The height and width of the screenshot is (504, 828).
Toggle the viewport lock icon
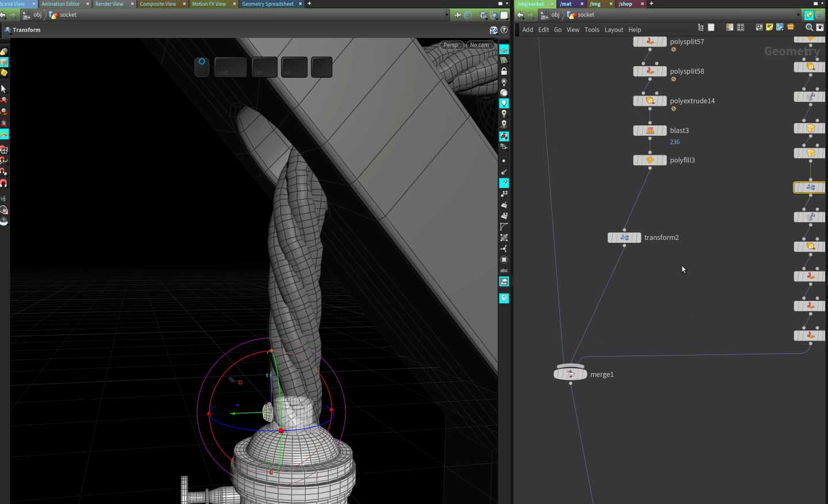point(504,71)
